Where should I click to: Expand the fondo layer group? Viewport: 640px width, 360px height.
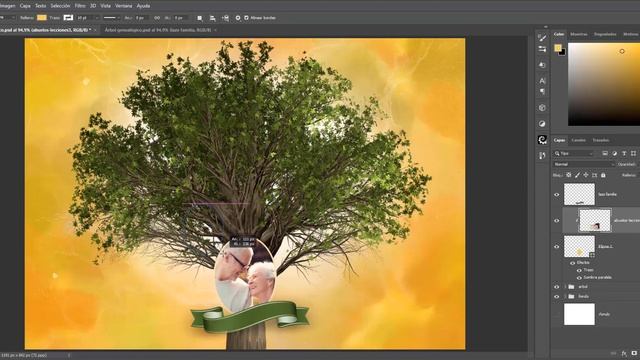565,296
